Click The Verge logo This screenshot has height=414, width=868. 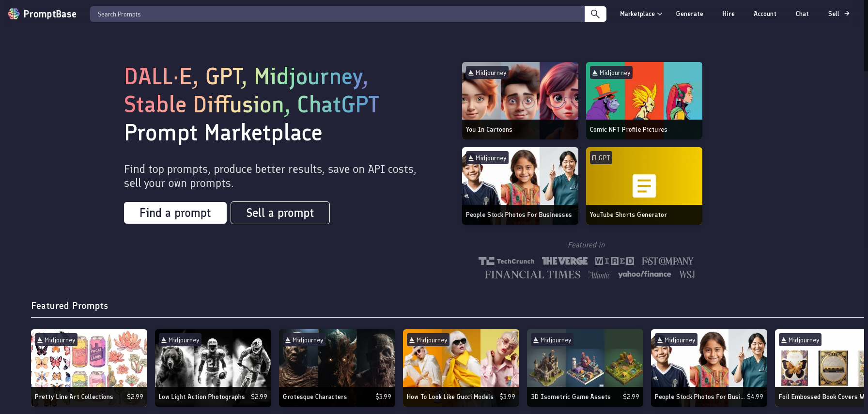[565, 261]
